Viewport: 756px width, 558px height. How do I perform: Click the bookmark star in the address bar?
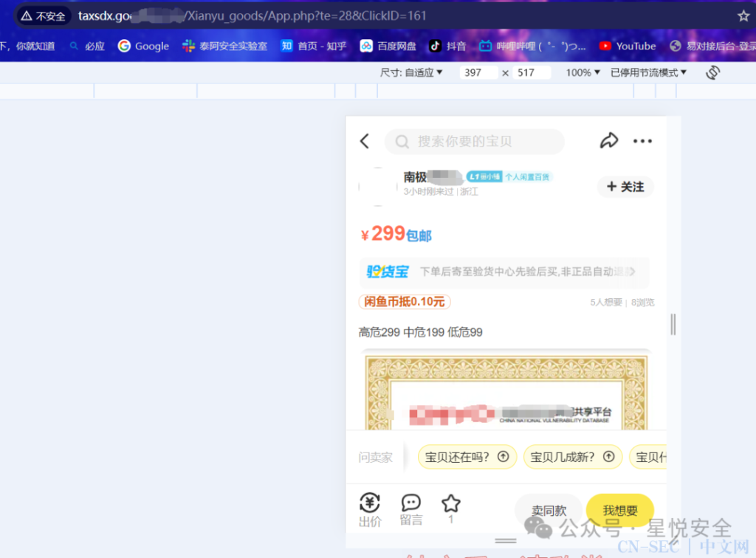pyautogui.click(x=743, y=16)
